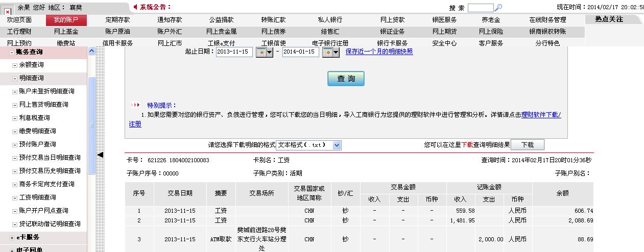Image resolution: width=644 pixels, height=252 pixels.
Task: Click the system announcement speaker icon
Action: click(135, 7)
